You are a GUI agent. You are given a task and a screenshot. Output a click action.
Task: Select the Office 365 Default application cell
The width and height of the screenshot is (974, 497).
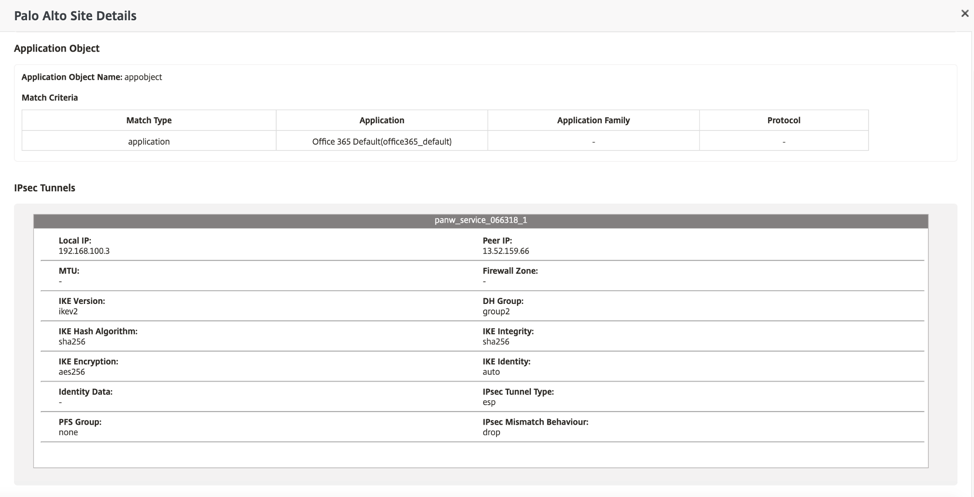tap(382, 142)
